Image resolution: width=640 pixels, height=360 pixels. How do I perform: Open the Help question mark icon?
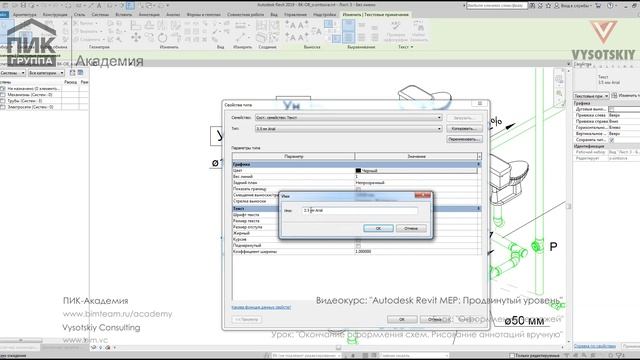point(610,5)
